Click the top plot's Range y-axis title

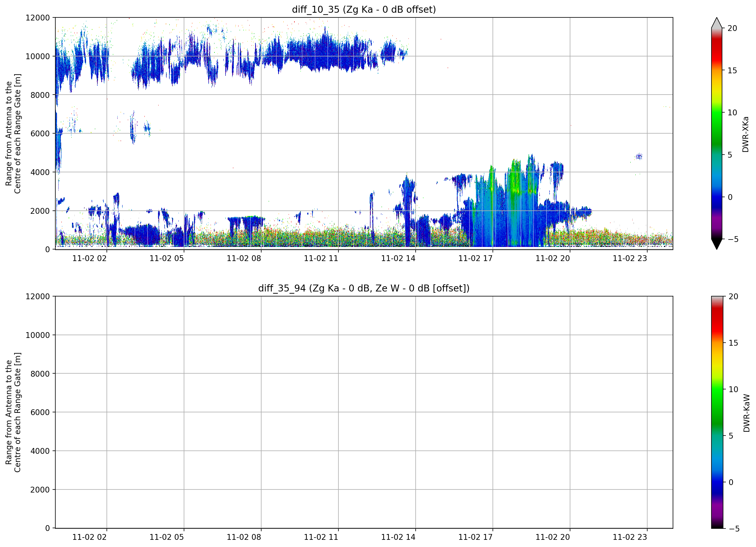[x=13, y=134]
